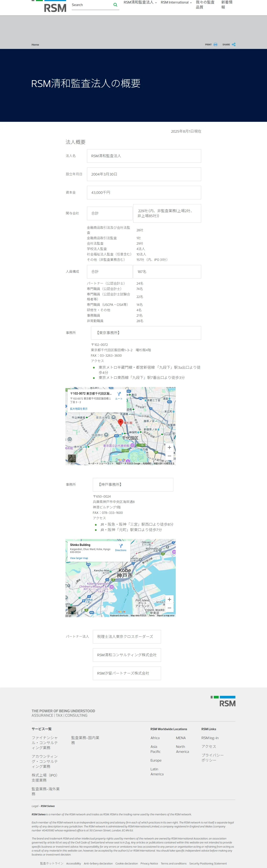Click 187名 personnel total

167,271
